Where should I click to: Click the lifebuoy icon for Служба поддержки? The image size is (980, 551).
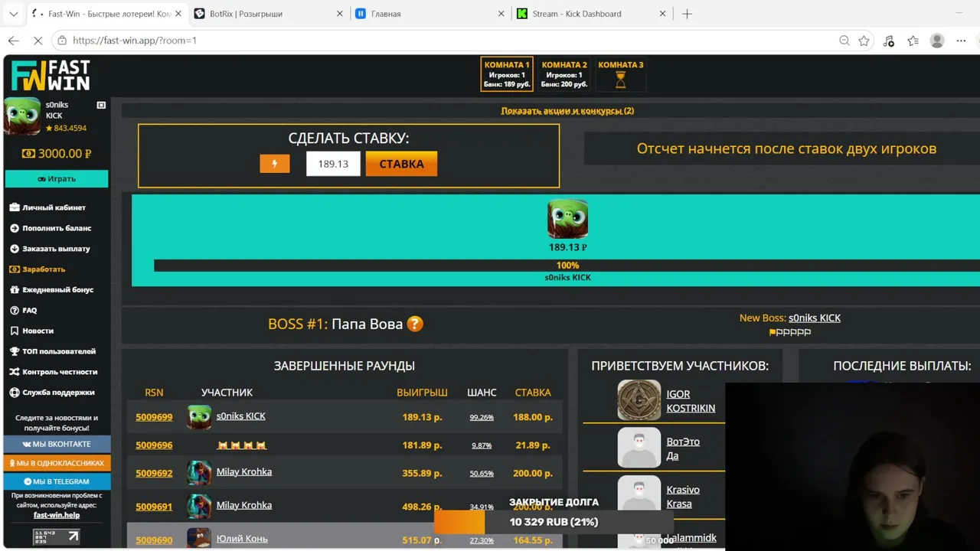(15, 393)
